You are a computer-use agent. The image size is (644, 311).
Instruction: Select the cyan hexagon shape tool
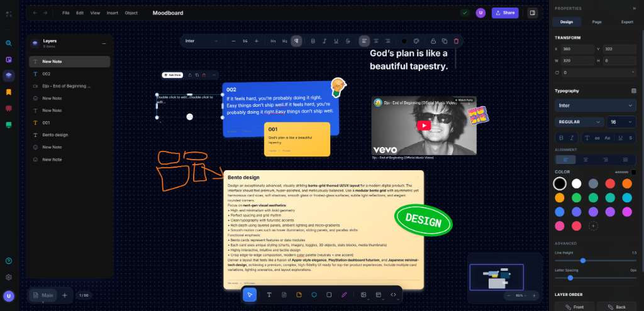[314, 295]
